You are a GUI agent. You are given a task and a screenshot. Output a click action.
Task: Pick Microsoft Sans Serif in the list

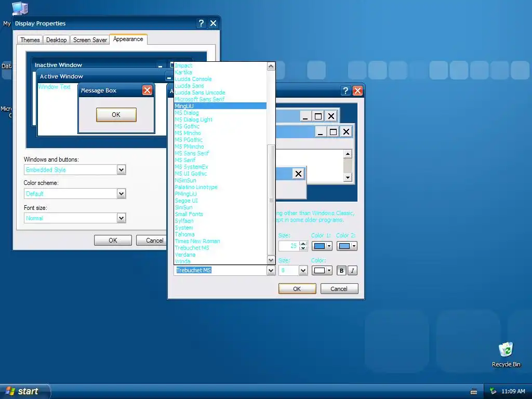coord(220,99)
